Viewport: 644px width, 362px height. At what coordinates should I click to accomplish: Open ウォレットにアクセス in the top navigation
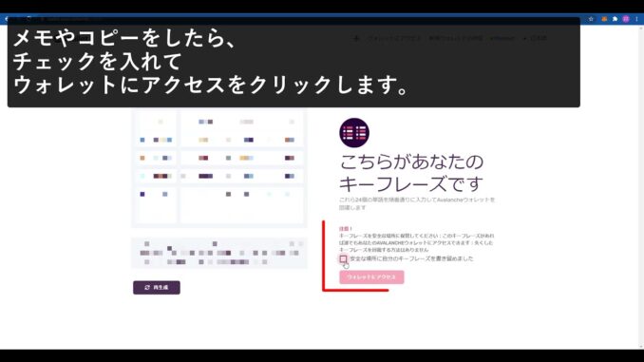394,38
